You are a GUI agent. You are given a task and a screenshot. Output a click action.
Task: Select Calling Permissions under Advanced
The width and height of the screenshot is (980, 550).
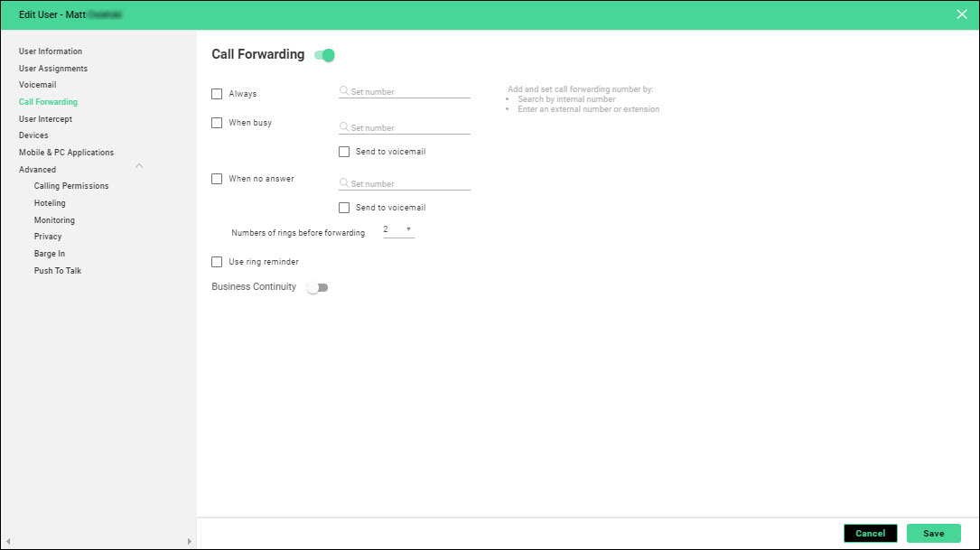click(71, 186)
